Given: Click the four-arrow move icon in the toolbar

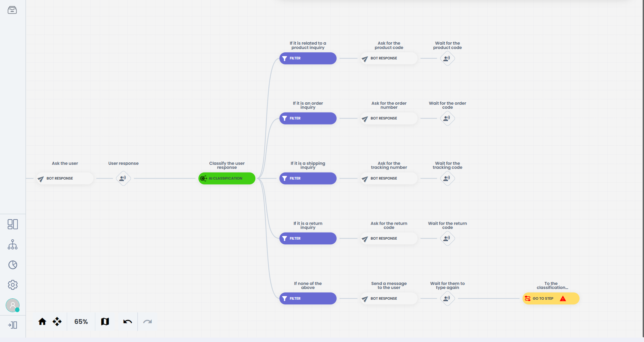Looking at the screenshot, I should pos(57,322).
